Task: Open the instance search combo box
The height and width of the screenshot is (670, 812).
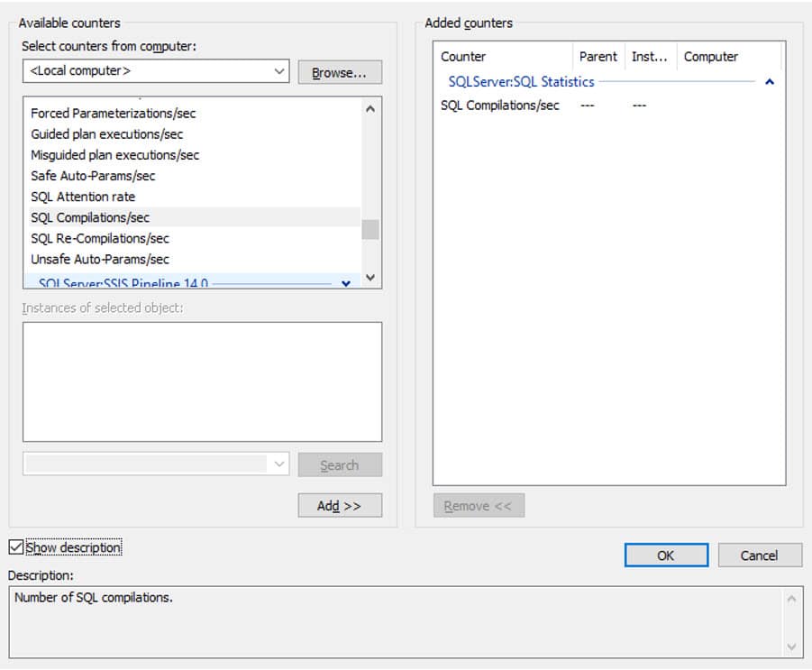Action: (155, 463)
